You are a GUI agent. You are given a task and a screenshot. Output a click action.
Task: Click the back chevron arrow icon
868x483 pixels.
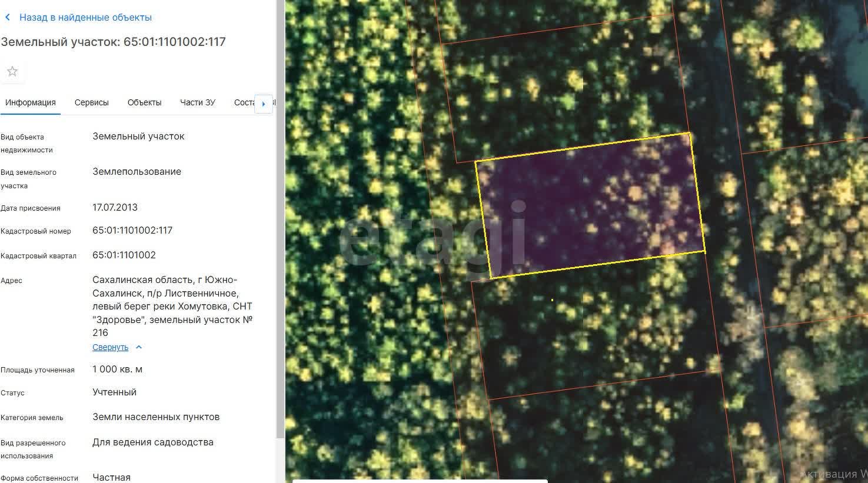pyautogui.click(x=8, y=18)
